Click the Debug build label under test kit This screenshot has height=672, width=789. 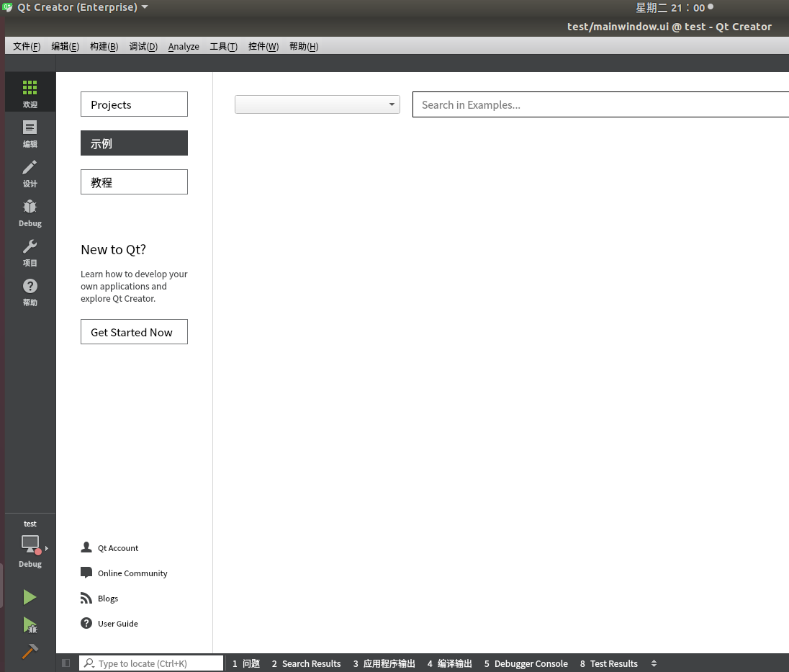pos(30,564)
